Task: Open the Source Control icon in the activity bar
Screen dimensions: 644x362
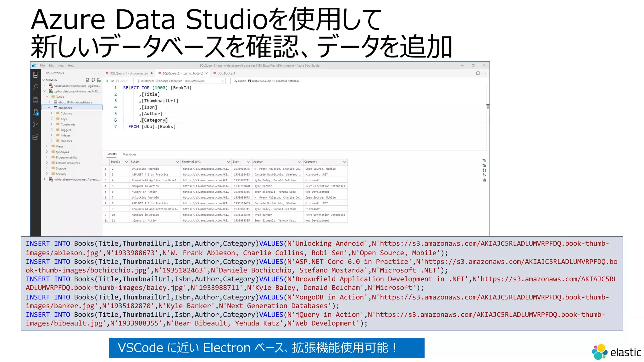Action: 36,124
